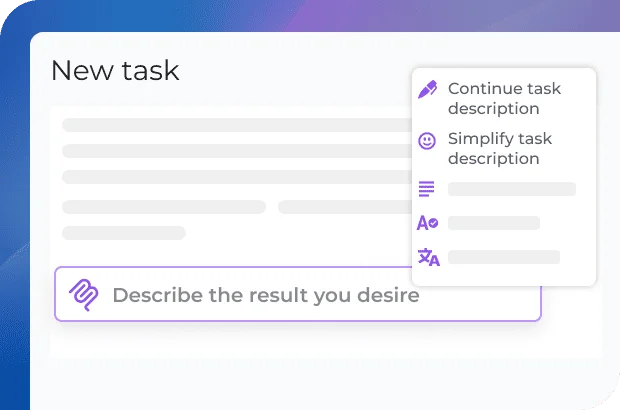Click the translate language icon

(x=428, y=257)
